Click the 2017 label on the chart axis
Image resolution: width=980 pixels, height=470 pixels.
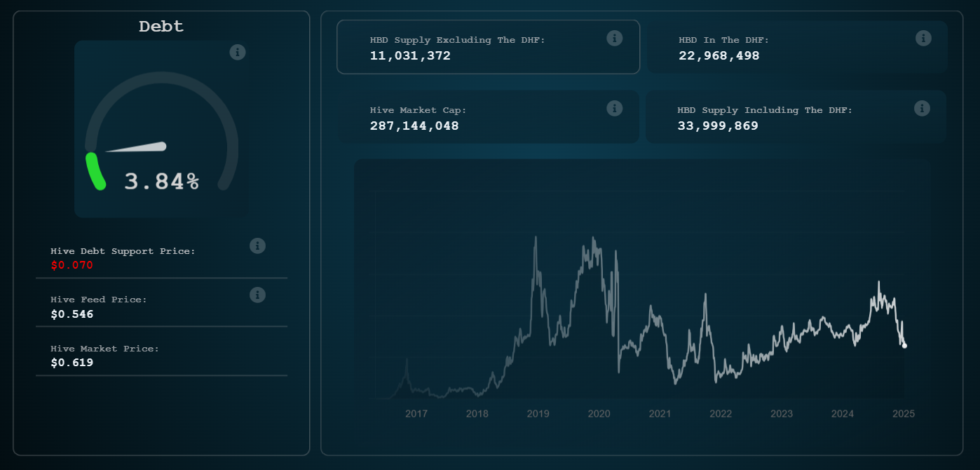coord(416,414)
